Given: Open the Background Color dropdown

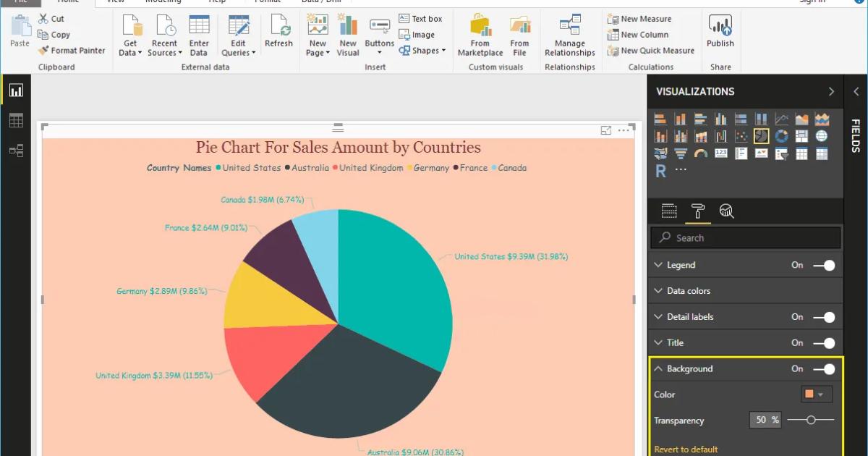Looking at the screenshot, I should coord(817,394).
